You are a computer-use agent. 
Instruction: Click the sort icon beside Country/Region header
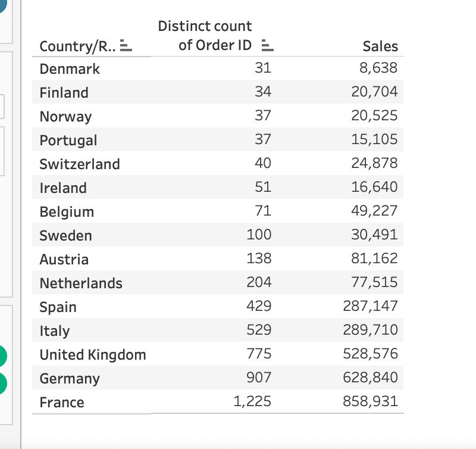tap(126, 45)
